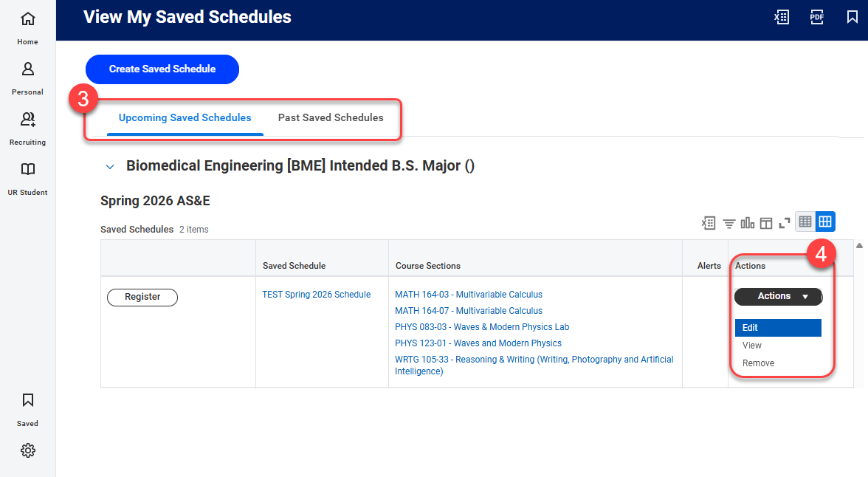Screen dimensions: 868x477
Task: Switch to the Past Saved Schedules tab
Action: [331, 117]
